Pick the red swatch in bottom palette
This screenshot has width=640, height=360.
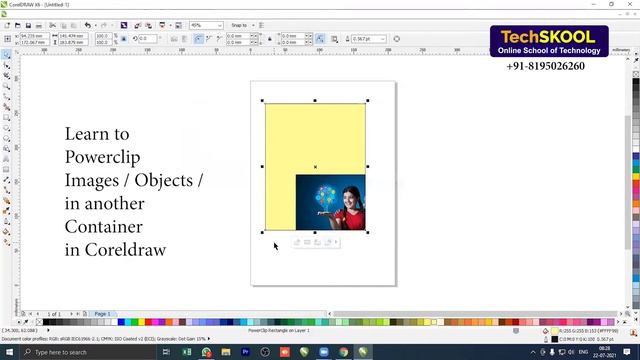(x=148, y=322)
